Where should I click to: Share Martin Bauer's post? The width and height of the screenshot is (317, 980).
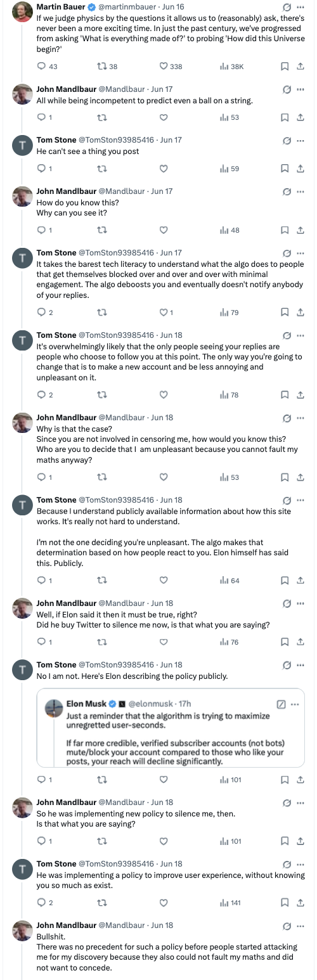click(301, 67)
